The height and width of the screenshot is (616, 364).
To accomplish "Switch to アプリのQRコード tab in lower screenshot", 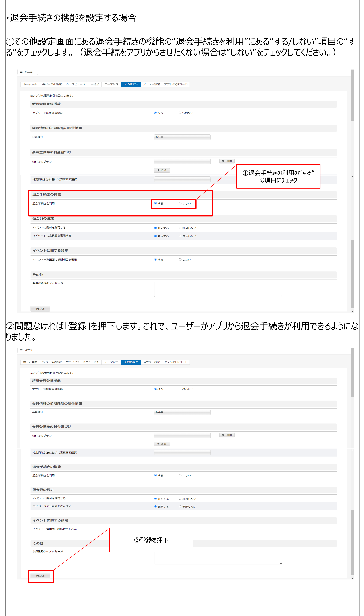I will click(176, 362).
